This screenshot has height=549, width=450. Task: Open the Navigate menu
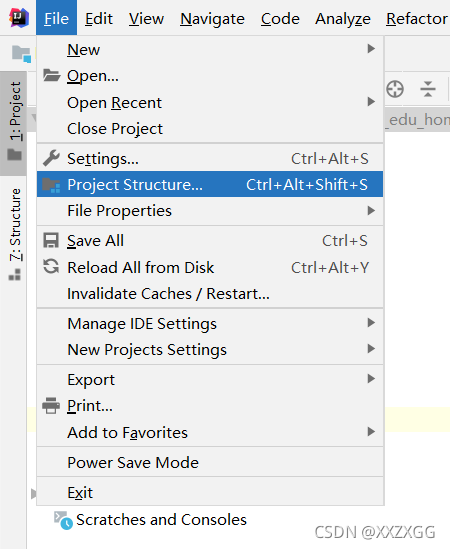tap(212, 19)
